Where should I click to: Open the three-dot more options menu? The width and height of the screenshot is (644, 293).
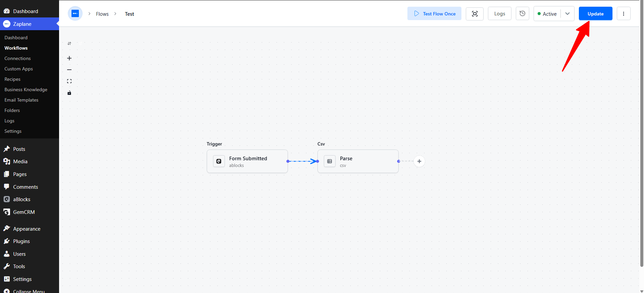(x=624, y=14)
